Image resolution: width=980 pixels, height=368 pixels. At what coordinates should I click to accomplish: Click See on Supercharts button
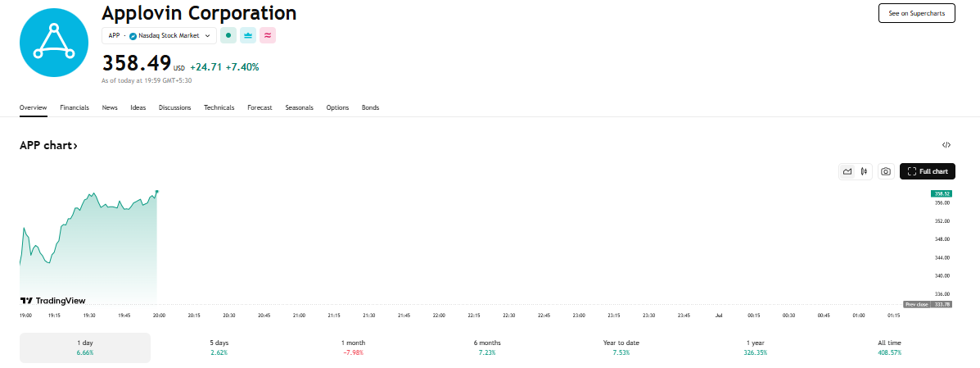click(917, 13)
